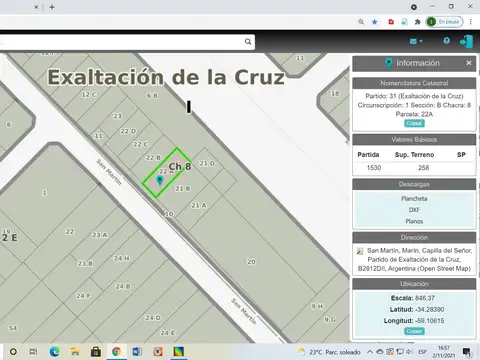This screenshot has width=480, height=360.
Task: Click the Escala value 846.37
Action: [425, 298]
